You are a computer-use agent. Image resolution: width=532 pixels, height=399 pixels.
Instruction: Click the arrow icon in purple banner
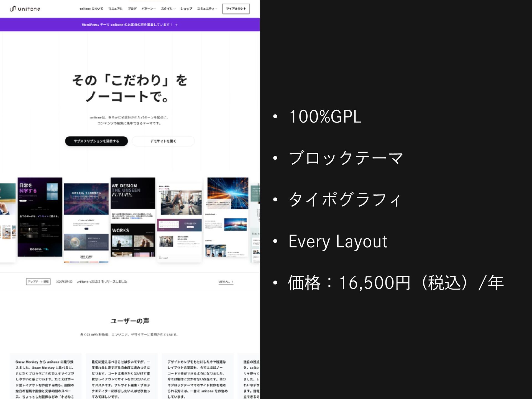pyautogui.click(x=177, y=25)
